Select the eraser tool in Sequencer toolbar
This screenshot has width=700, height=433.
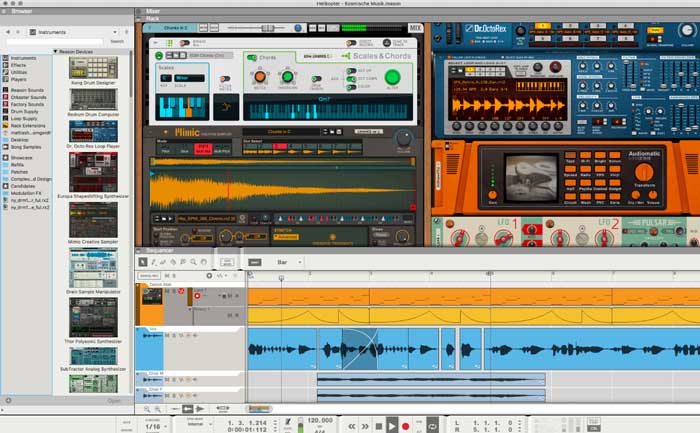[x=163, y=262]
